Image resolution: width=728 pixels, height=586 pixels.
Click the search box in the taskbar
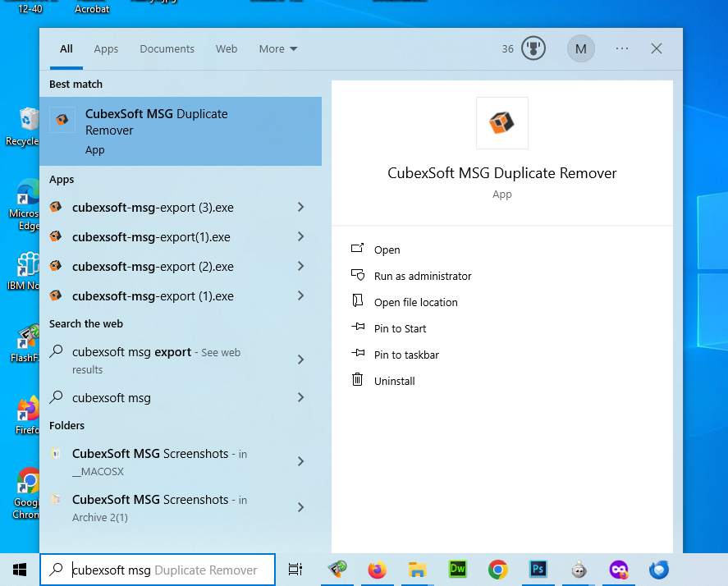[x=164, y=570]
